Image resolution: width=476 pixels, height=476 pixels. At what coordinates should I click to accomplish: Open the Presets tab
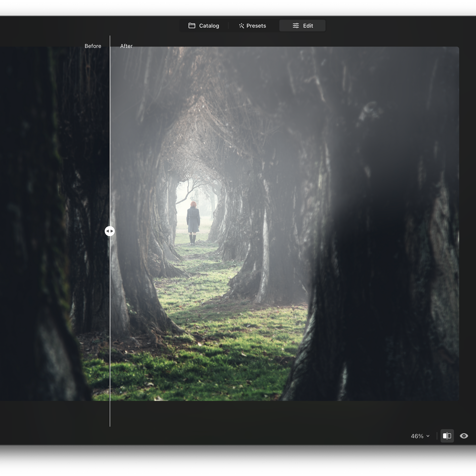pos(252,26)
